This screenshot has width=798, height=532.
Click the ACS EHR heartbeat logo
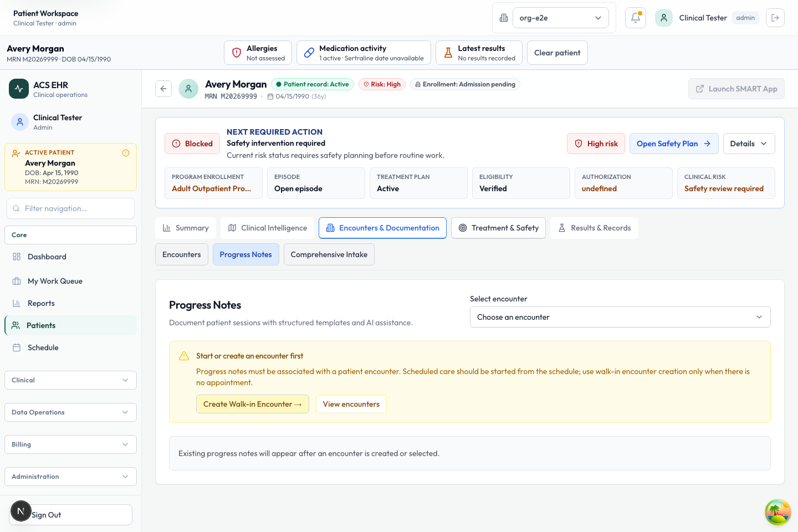point(19,89)
